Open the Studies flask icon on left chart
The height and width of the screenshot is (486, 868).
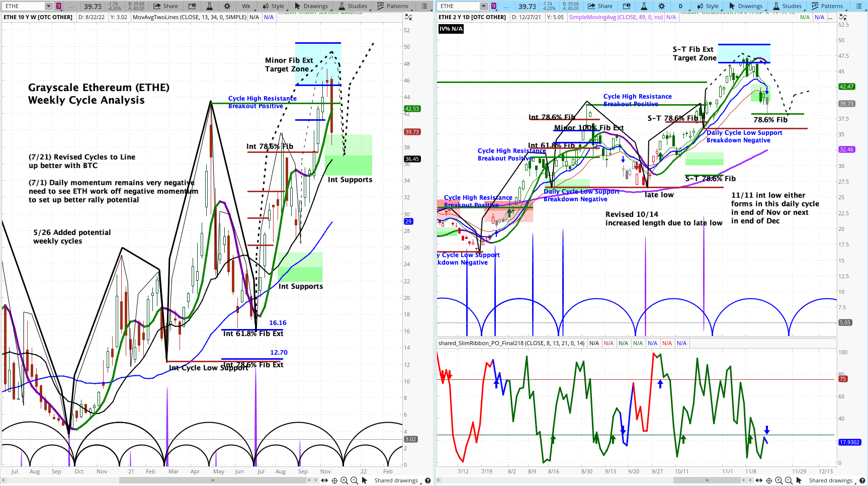pos(209,6)
